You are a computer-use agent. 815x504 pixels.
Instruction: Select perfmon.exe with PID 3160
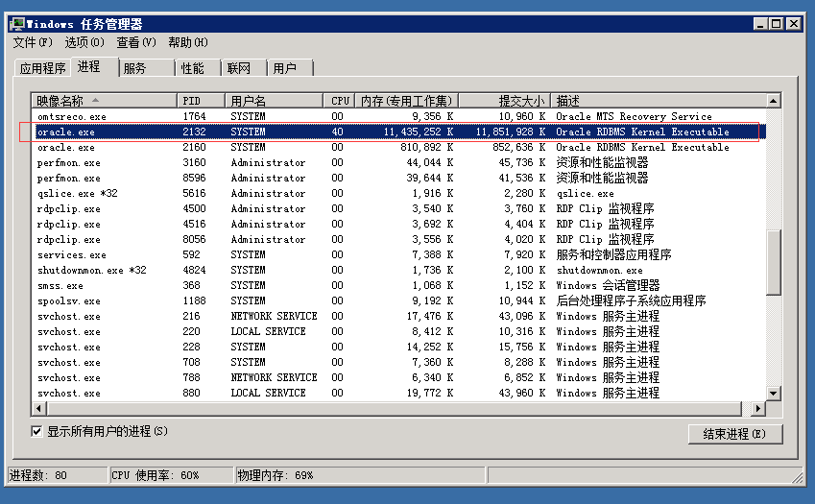pyautogui.click(x=398, y=162)
